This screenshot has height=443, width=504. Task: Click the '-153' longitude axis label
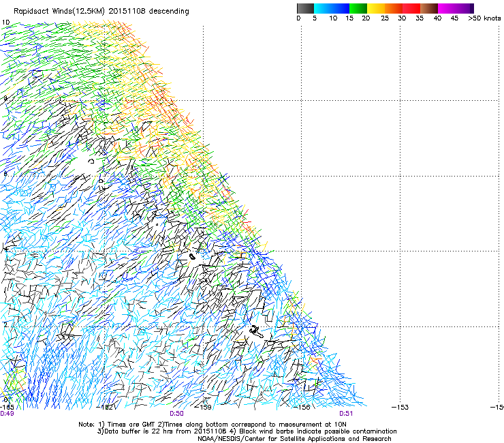(400, 408)
